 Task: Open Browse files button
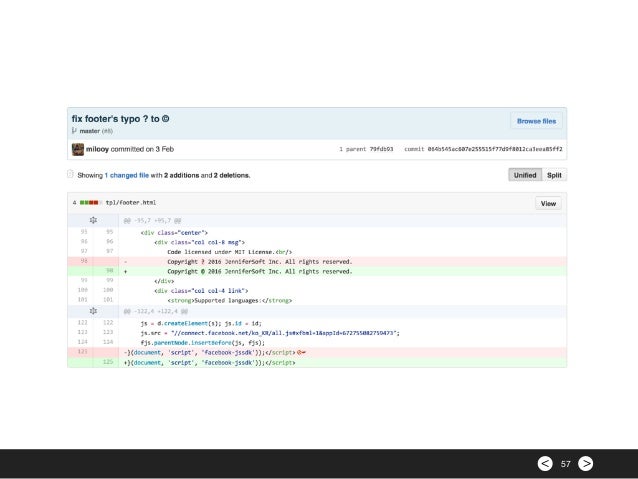click(x=536, y=121)
